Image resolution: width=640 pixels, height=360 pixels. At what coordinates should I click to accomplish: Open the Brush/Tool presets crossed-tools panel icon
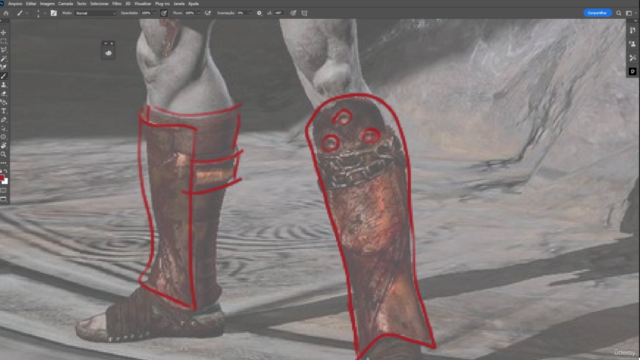tap(633, 58)
